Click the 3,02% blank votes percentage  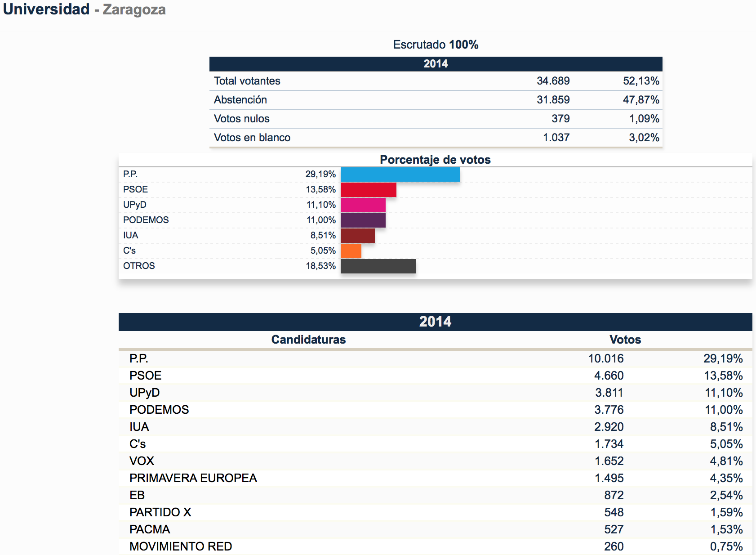(x=644, y=138)
